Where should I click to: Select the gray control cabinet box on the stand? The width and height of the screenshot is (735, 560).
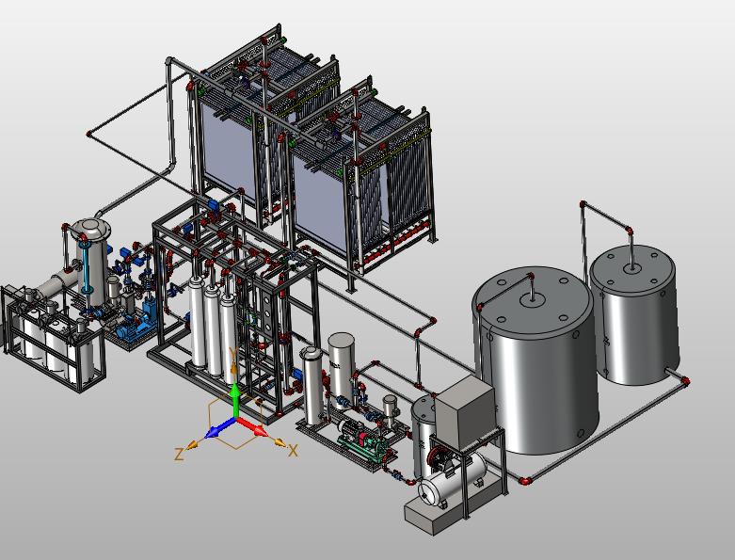coord(464,412)
